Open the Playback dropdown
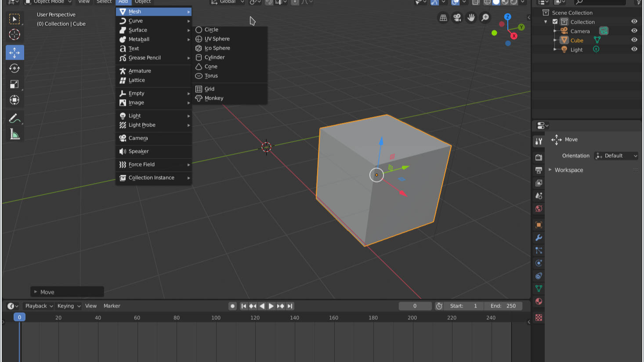 coord(38,306)
